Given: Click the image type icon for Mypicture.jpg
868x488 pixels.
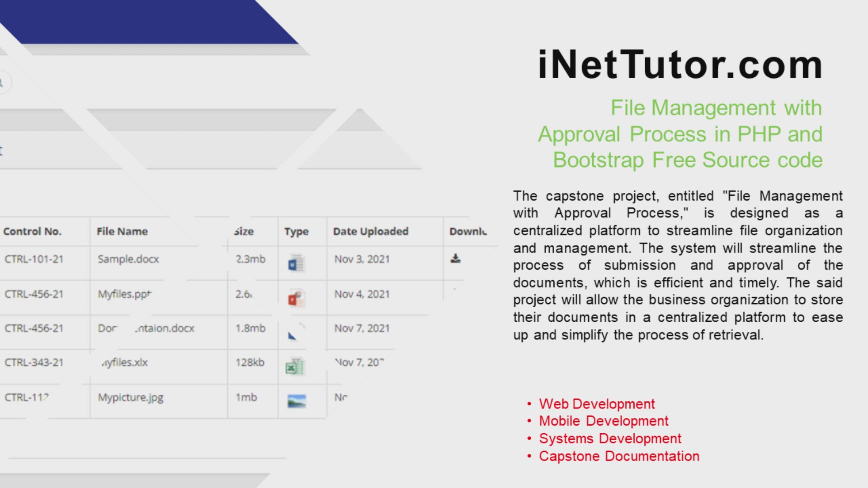Looking at the screenshot, I should pyautogui.click(x=297, y=401).
